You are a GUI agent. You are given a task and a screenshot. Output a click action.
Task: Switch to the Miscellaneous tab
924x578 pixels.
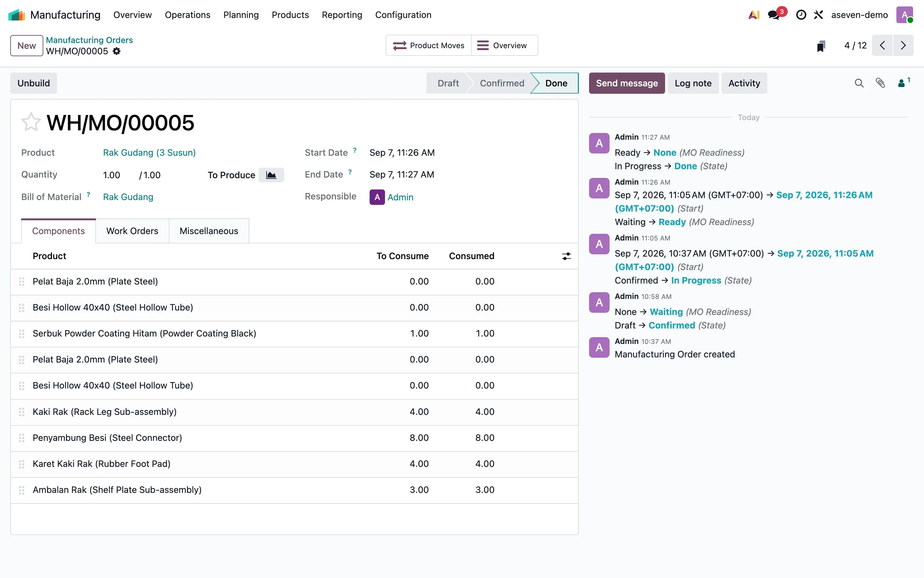[x=209, y=231]
